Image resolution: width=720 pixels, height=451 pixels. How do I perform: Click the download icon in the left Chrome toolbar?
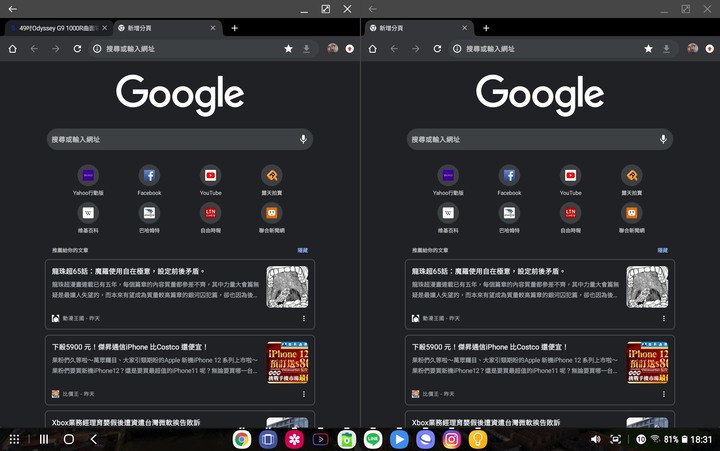306,49
